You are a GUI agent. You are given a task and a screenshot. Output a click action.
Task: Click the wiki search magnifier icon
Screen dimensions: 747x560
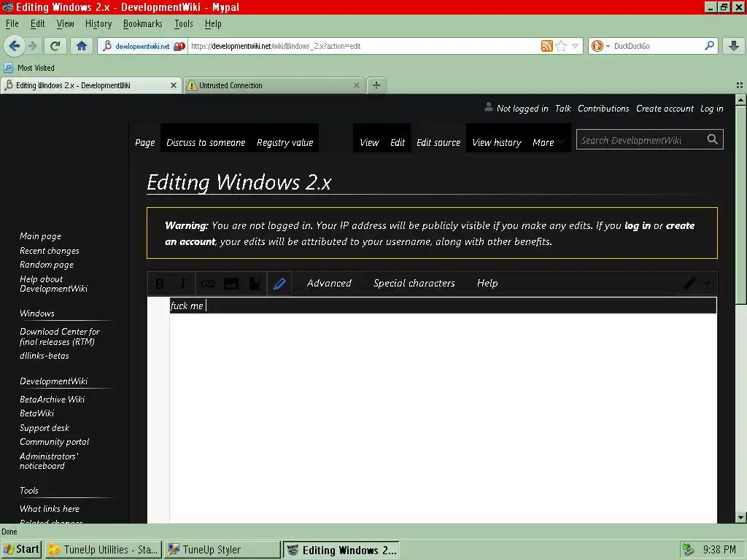pos(712,139)
